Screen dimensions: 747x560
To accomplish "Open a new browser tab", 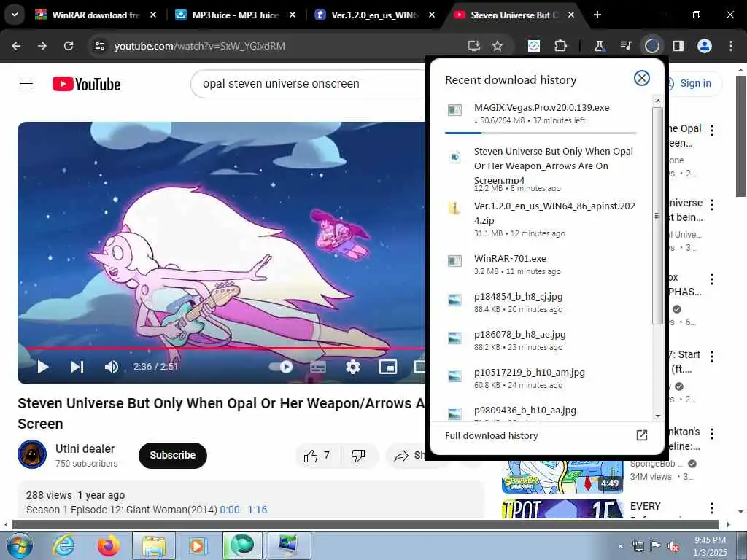I will click(x=597, y=15).
